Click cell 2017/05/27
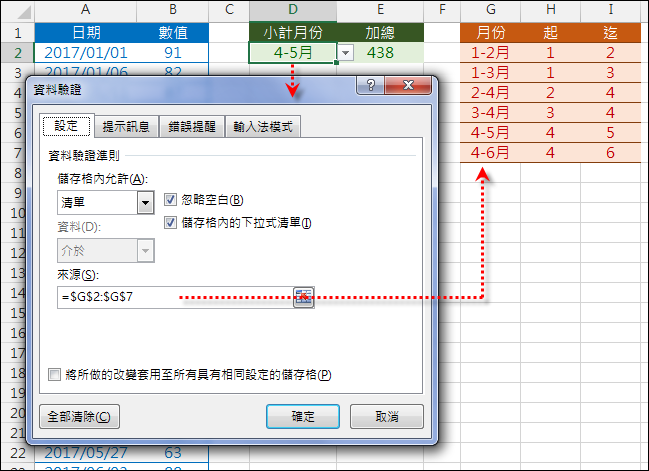The height and width of the screenshot is (471, 649). (x=85, y=453)
